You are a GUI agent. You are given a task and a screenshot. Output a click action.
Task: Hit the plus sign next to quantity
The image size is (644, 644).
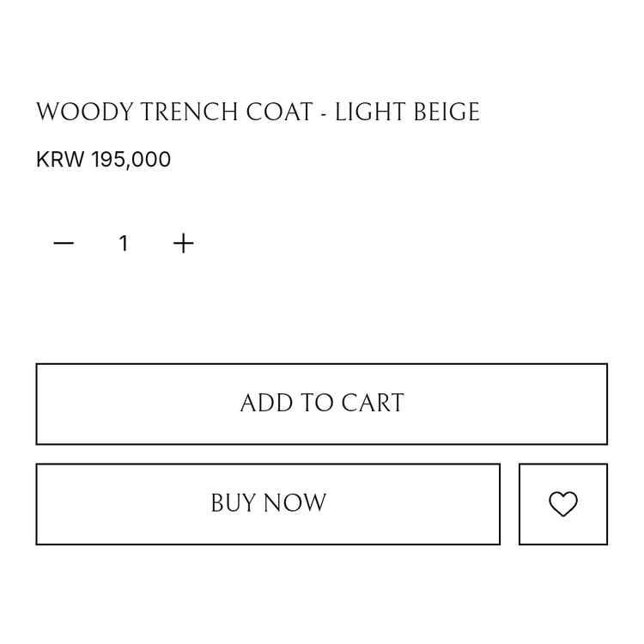(183, 244)
